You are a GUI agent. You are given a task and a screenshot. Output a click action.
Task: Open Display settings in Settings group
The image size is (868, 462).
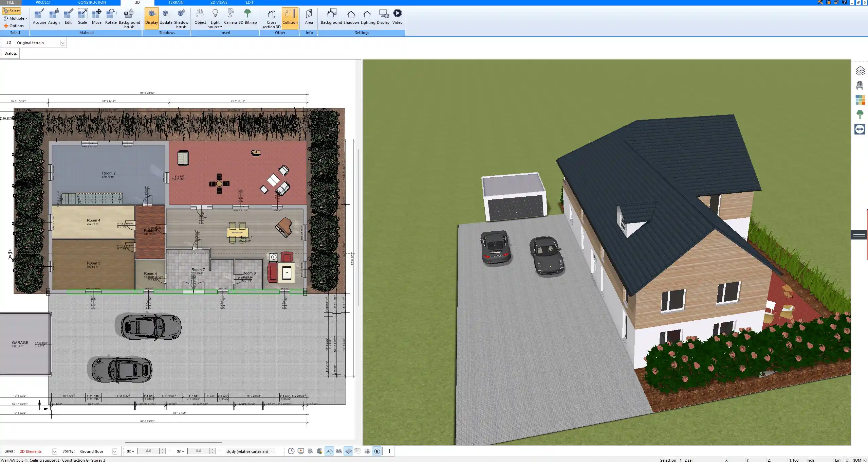click(x=383, y=17)
